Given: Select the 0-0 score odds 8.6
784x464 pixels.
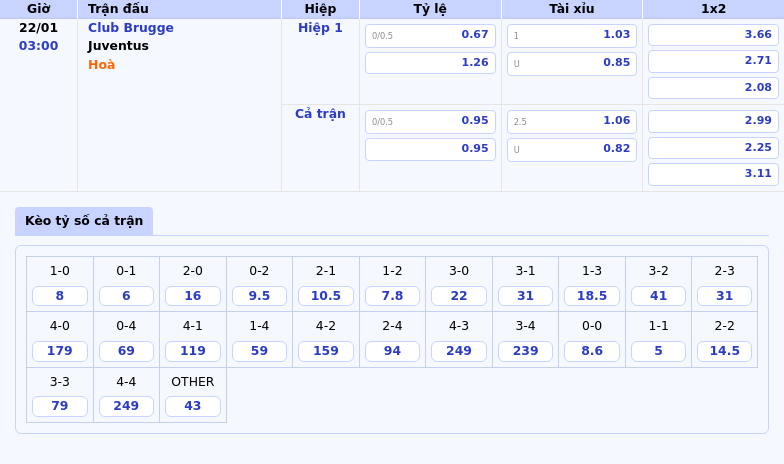Looking at the screenshot, I should click(592, 351).
